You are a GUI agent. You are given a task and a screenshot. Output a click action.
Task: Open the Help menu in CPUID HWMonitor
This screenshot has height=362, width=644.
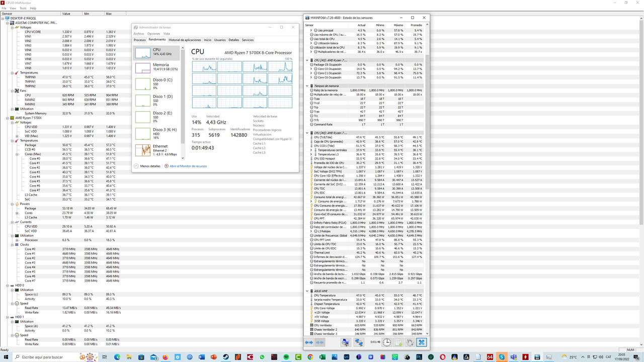coord(33,8)
